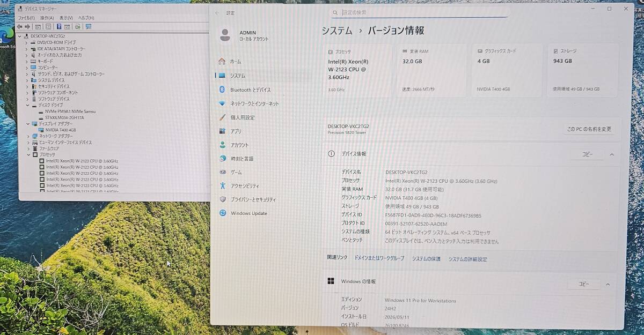Open the 表示(V) menu
This screenshot has height=335, width=644.
(67, 18)
